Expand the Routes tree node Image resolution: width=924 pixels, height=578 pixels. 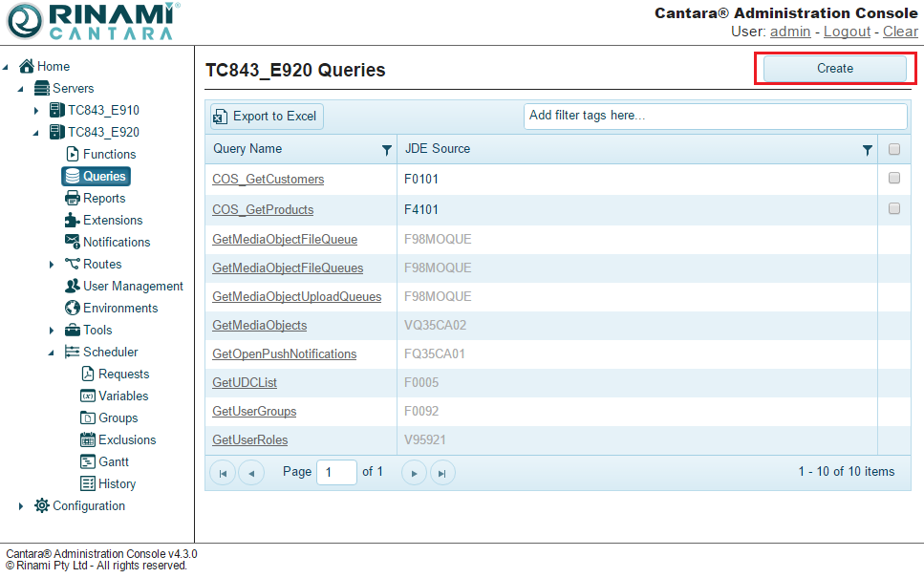[52, 265]
